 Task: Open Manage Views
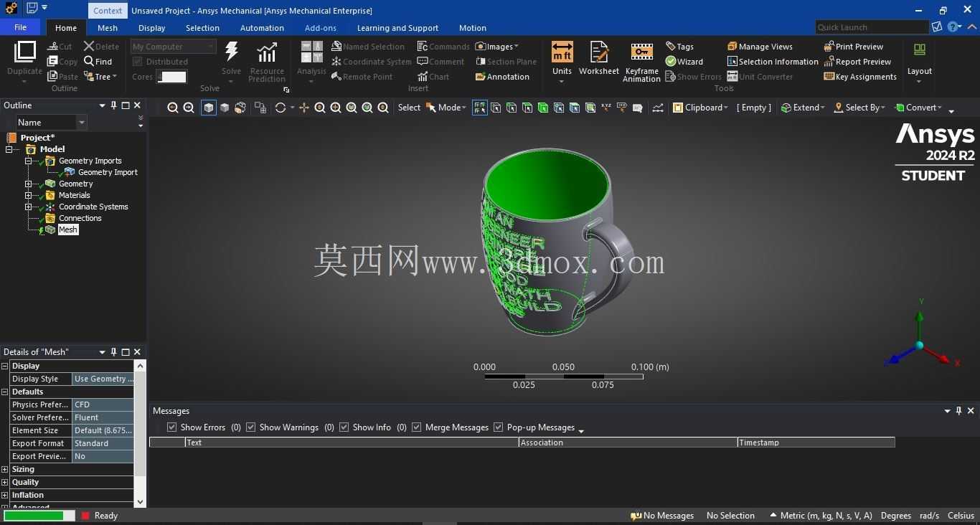(x=760, y=47)
